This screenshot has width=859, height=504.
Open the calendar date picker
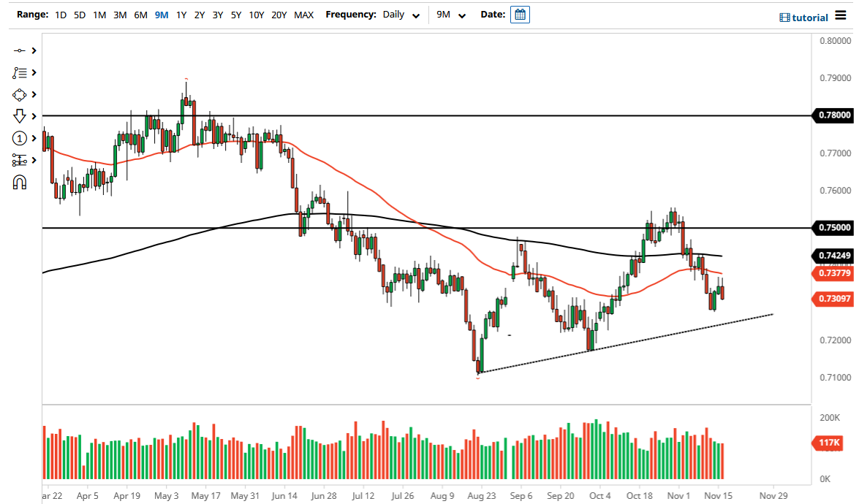click(x=519, y=15)
